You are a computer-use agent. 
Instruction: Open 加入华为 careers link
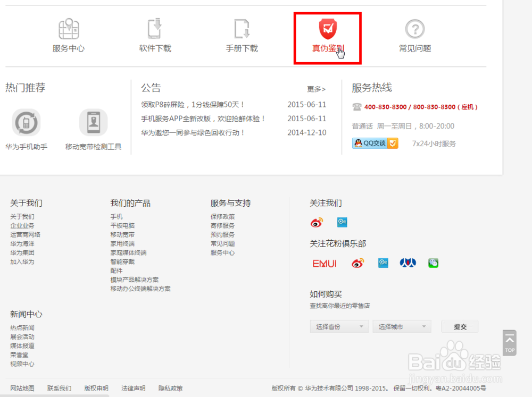(x=22, y=261)
